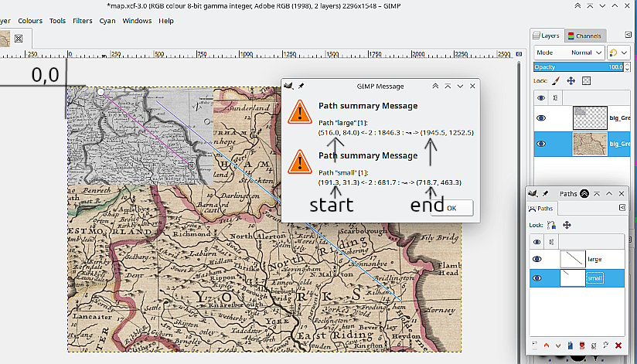Toggle path strokes lock in Paths panel

(x=551, y=225)
